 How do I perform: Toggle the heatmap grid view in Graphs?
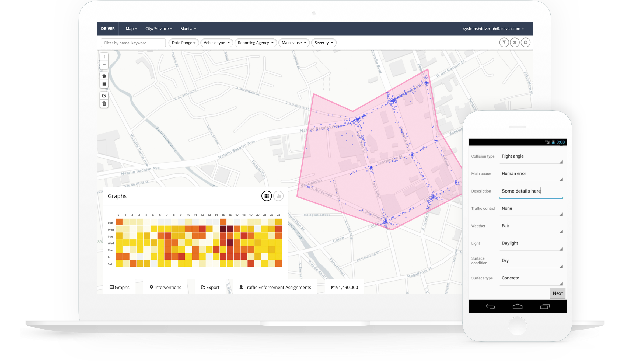coord(266,196)
